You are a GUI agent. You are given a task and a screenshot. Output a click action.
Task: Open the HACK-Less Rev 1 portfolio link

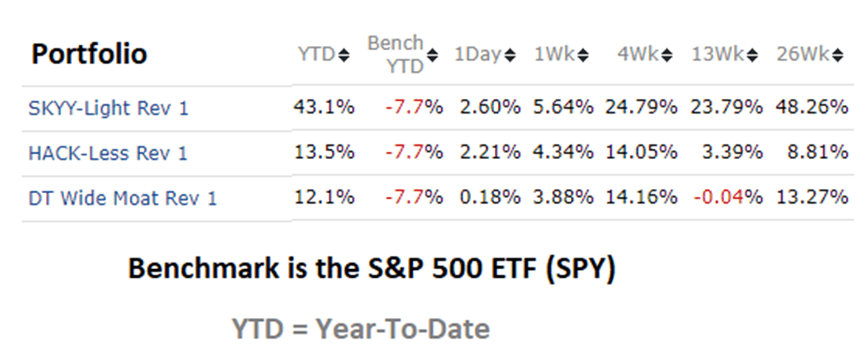coord(108,153)
